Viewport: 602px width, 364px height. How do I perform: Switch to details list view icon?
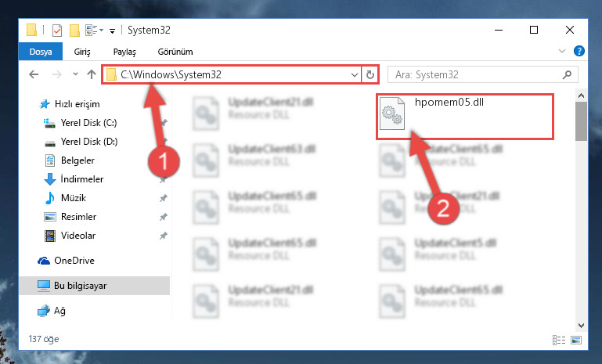pos(559,340)
